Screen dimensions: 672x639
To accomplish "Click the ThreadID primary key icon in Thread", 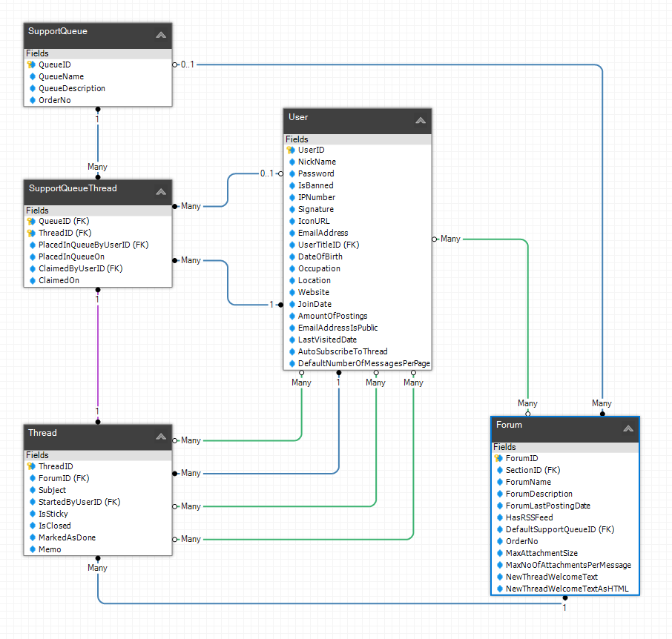I will 31,466.
